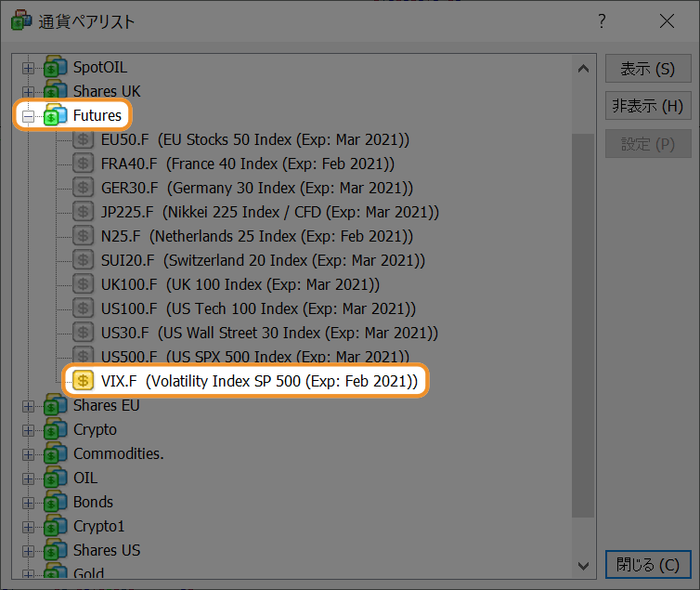Screen dimensions: 700x590
Task: Select the Commodities. group label
Action: (118, 453)
